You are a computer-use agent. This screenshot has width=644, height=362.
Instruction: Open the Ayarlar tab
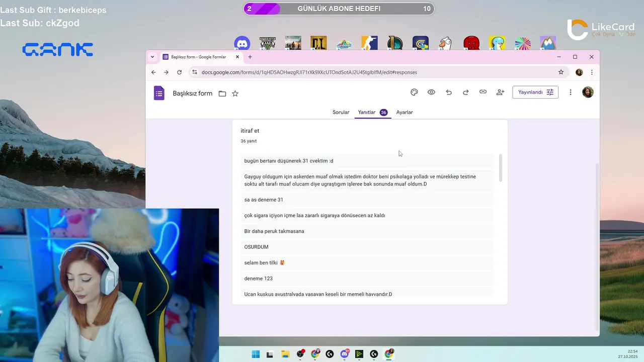coord(405,112)
